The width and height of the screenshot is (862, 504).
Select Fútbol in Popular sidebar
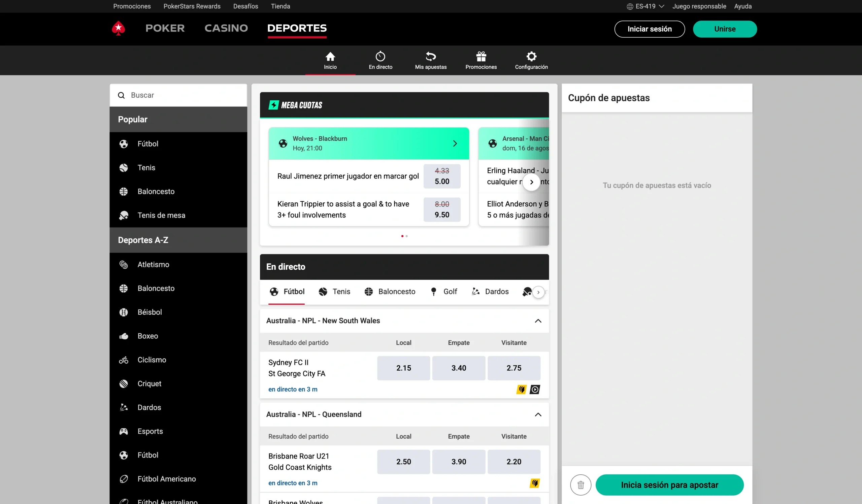pos(178,144)
